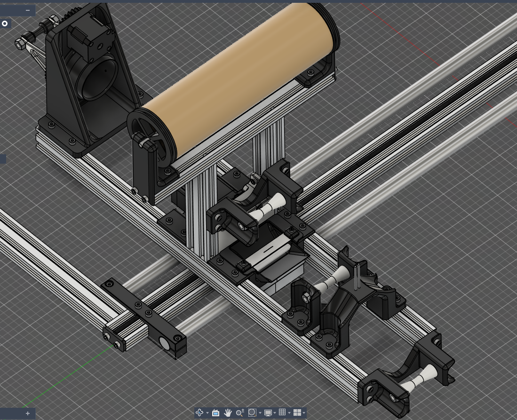
Task: Select the black end clamp with round hole
Action: coord(166,342)
